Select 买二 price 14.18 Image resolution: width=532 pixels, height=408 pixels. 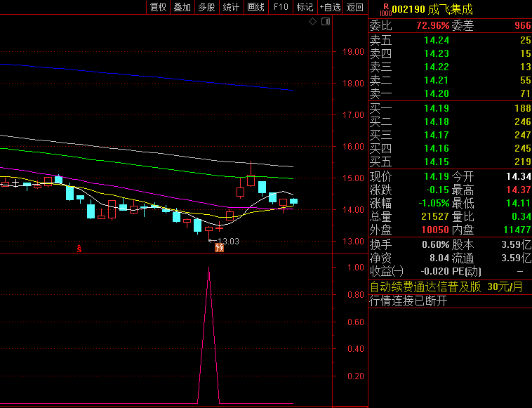pos(437,121)
